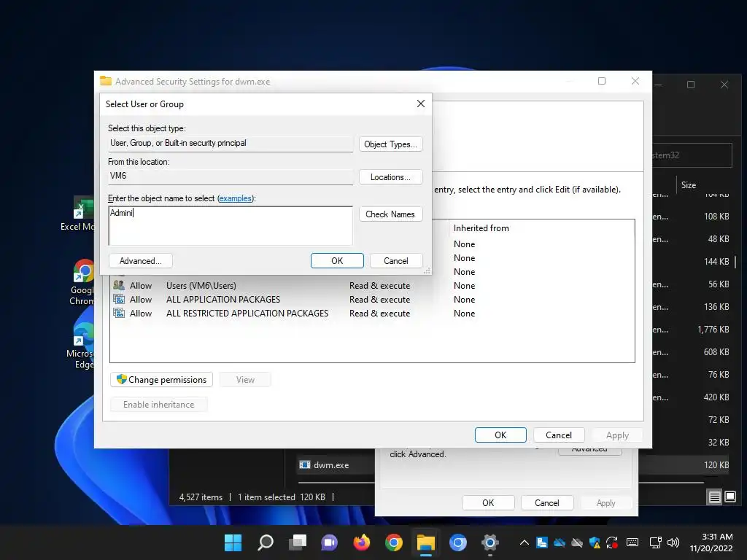Click Cancel in Advanced Security Settings
The width and height of the screenshot is (747, 560).
point(559,435)
